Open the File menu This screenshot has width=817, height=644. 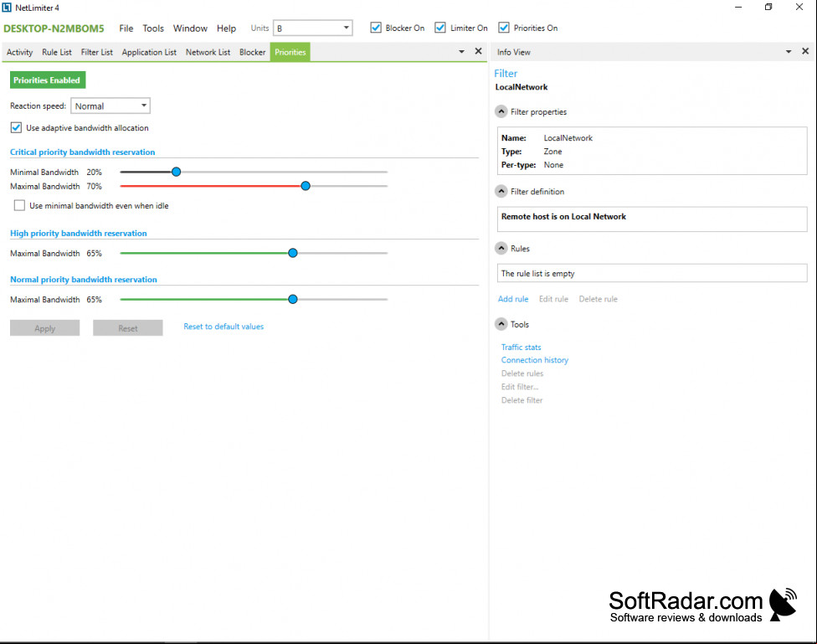click(x=126, y=28)
